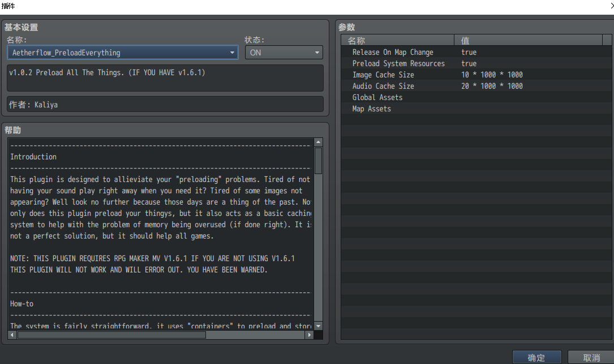Screen dimensions: 614x364
Task: Click the help panel scroll right arrow
Action: pos(310,335)
